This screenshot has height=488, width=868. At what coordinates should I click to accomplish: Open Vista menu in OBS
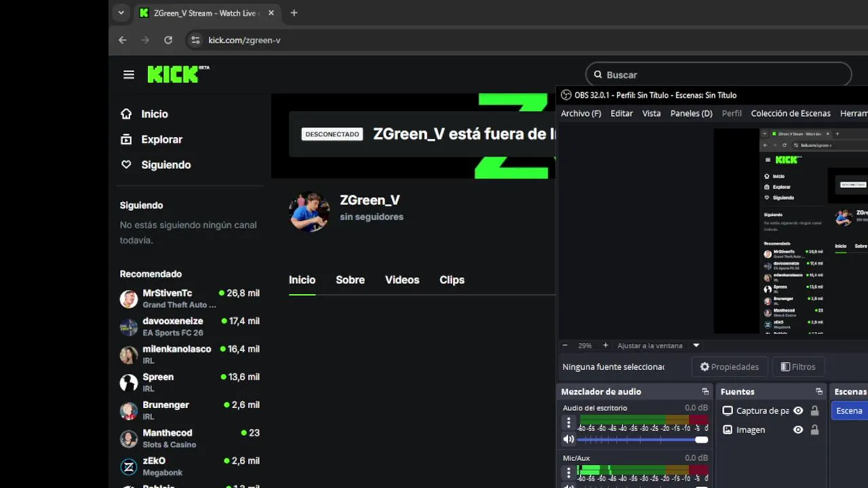point(652,113)
